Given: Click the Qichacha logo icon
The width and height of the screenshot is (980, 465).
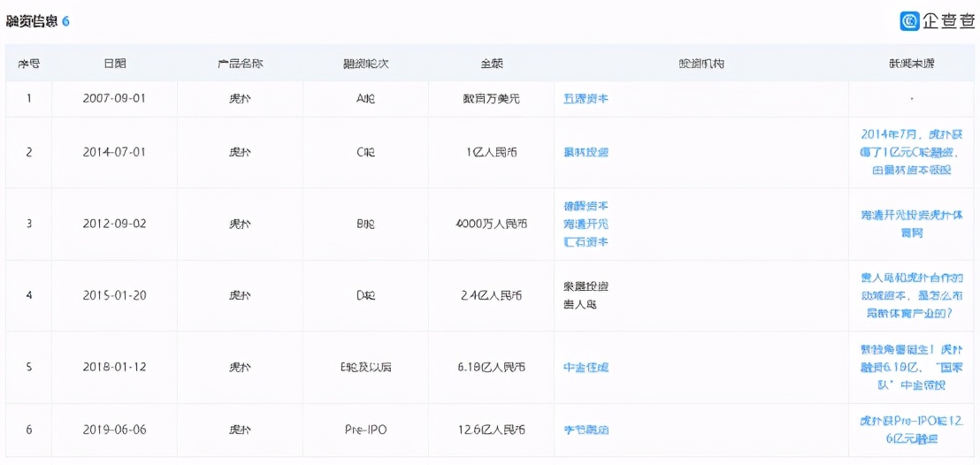Looking at the screenshot, I should click(911, 21).
